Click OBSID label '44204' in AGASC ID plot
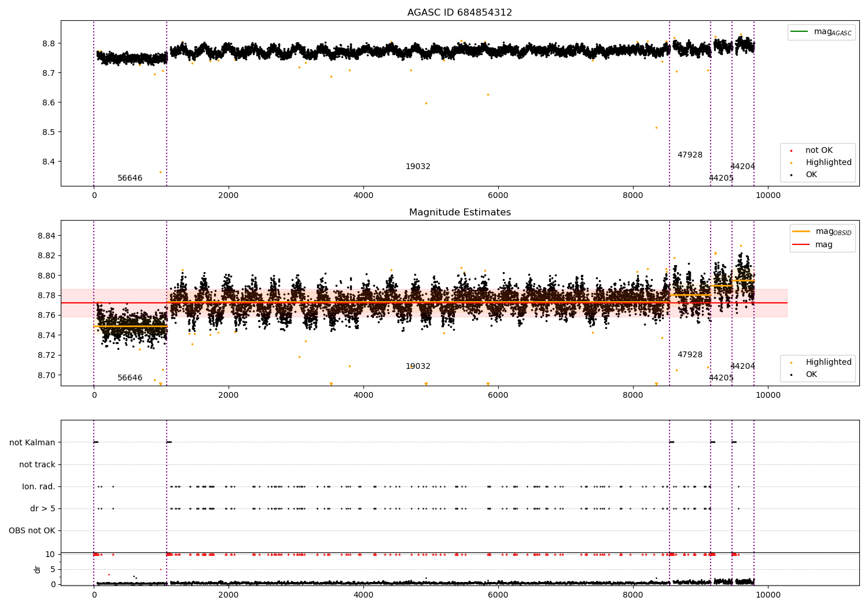Screen dimensions: 868x608 click(742, 167)
